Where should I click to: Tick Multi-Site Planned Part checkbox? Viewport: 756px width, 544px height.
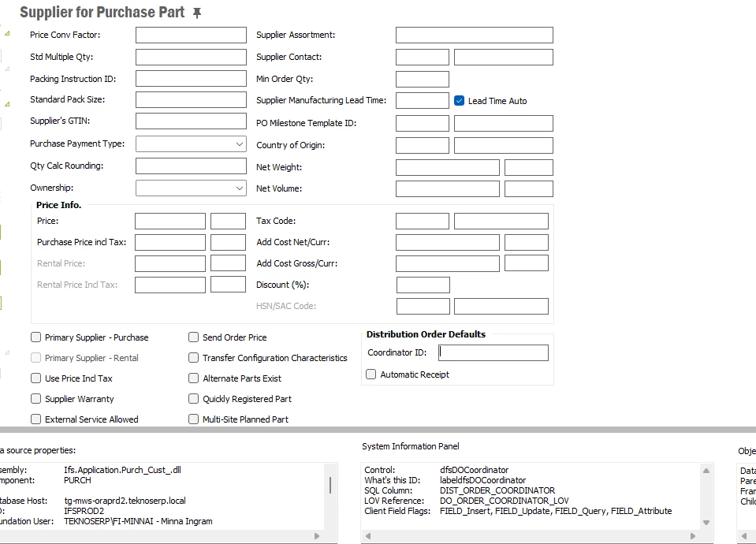(x=193, y=419)
